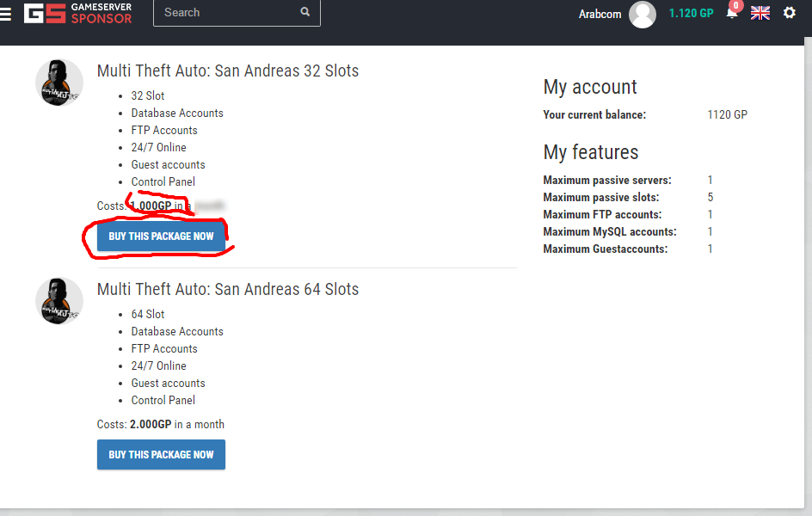The image size is (812, 516).
Task: Click the Gameserver Sponsor logo
Action: (x=78, y=13)
